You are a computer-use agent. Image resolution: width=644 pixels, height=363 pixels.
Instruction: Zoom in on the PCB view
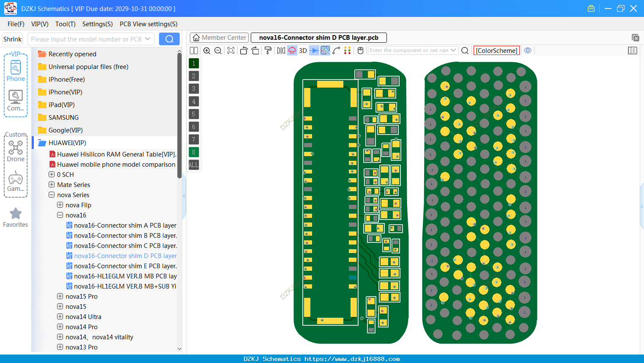click(x=207, y=50)
